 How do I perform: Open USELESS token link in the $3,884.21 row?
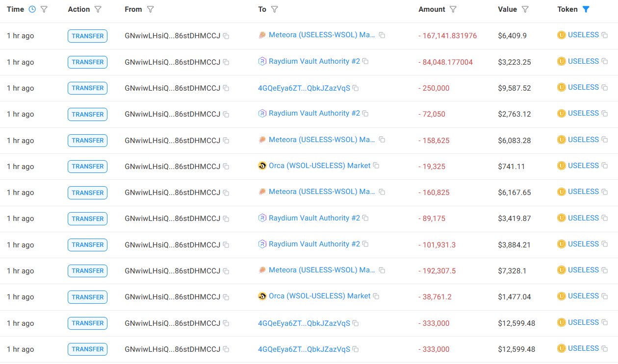pos(583,244)
